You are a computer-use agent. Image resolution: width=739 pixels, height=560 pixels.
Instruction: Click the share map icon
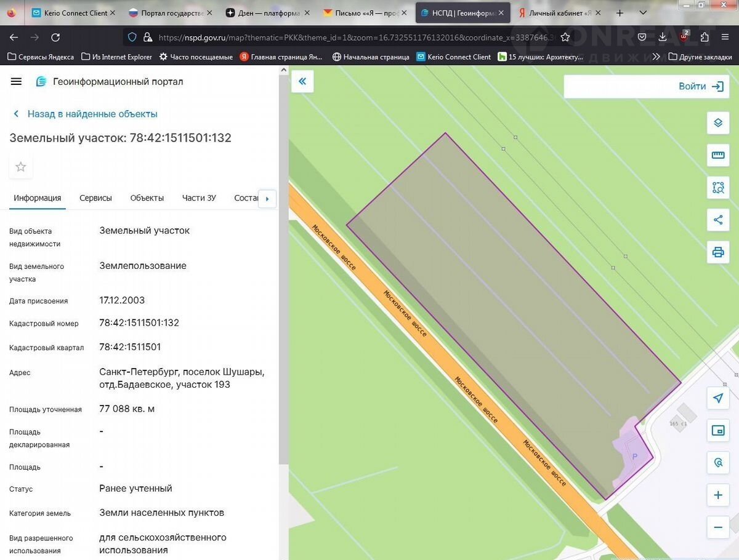[717, 220]
